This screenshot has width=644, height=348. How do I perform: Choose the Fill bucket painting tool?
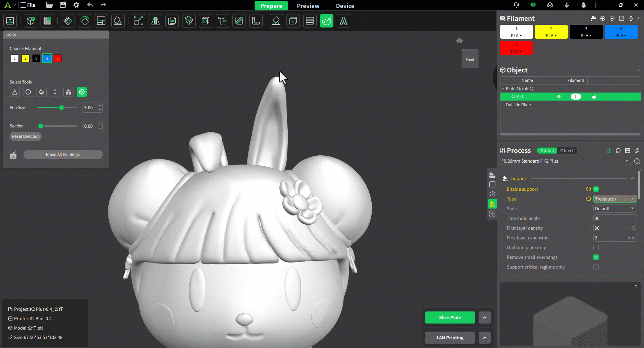point(42,92)
